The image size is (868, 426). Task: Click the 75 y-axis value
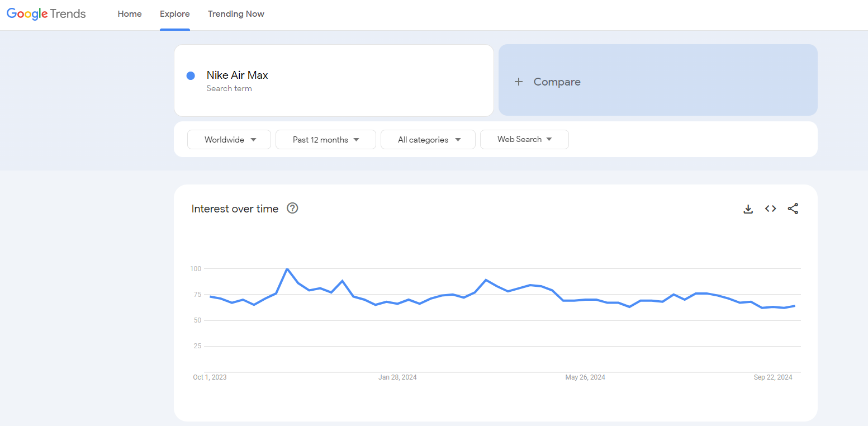coord(197,295)
